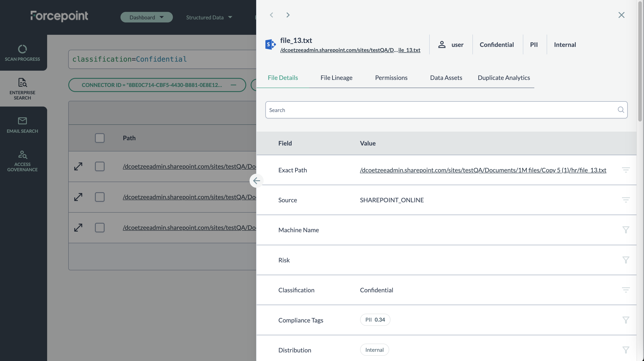Image resolution: width=644 pixels, height=361 pixels.
Task: Toggle the select-all checkbox beside Path header
Action: (100, 138)
